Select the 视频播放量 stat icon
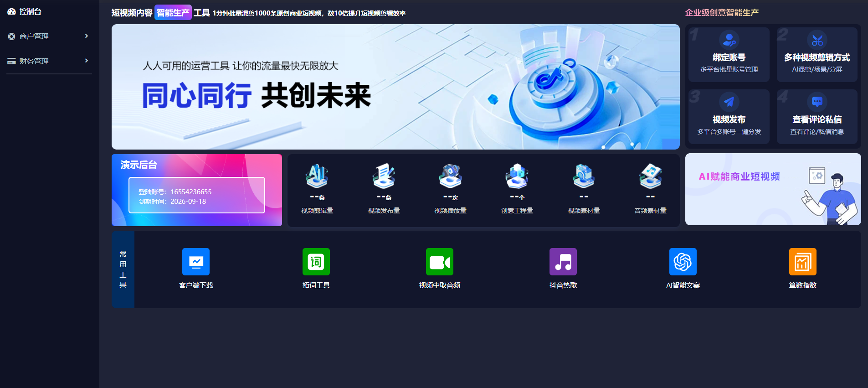 coord(450,176)
